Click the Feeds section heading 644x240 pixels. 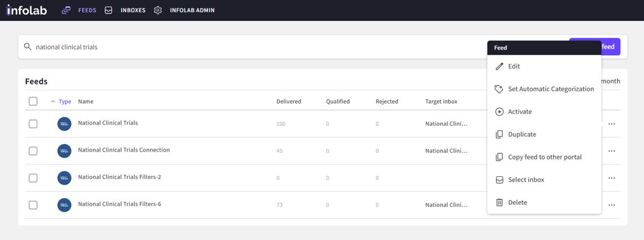[x=37, y=81]
